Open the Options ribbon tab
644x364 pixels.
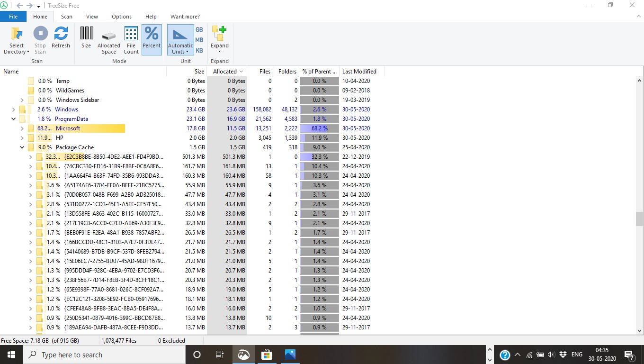(122, 17)
